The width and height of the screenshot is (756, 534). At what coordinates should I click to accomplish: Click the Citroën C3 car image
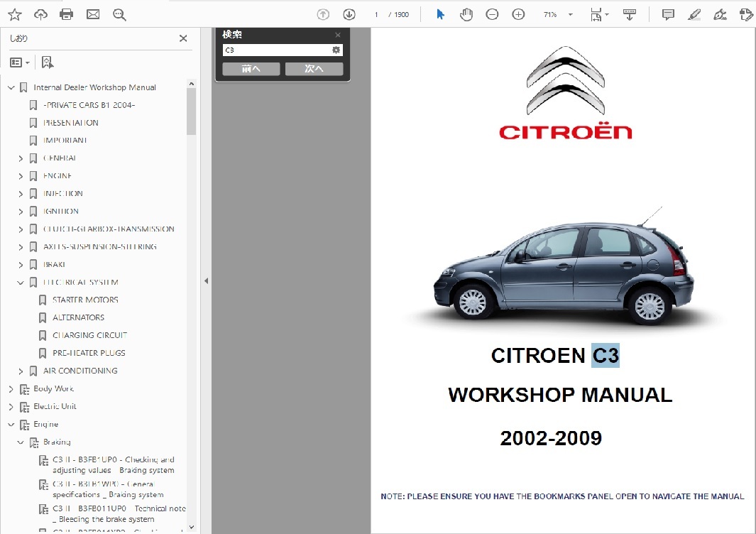[x=563, y=268]
